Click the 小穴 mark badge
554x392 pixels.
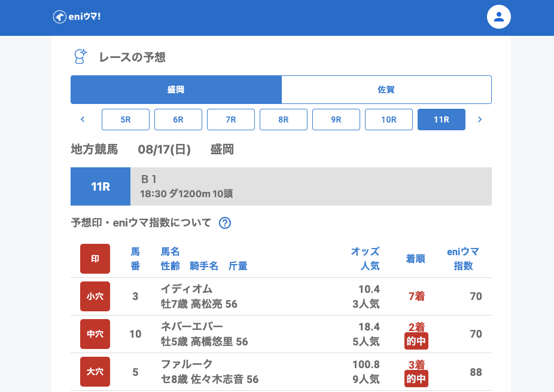[x=95, y=296]
